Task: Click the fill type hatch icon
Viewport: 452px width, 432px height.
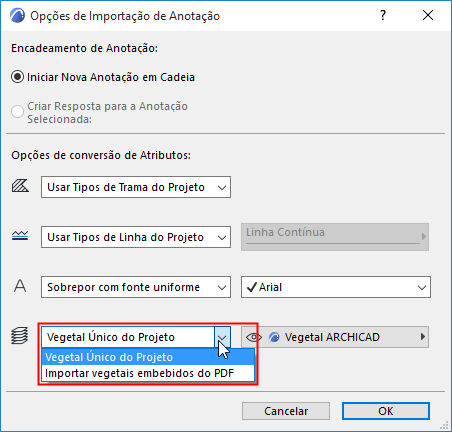Action: point(20,186)
